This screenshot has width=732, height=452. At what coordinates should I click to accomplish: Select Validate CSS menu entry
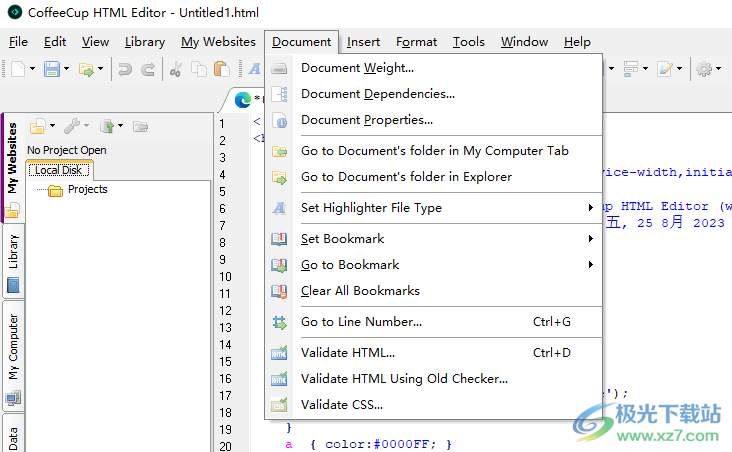click(x=433, y=405)
